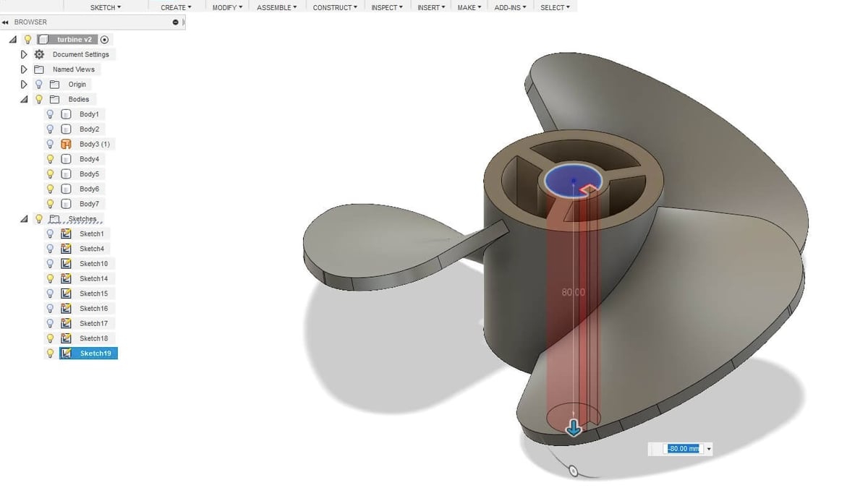Click the Named Views folder icon

point(39,69)
